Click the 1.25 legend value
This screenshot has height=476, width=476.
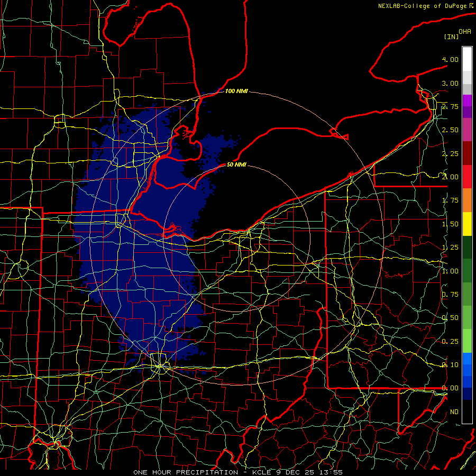[450, 248]
